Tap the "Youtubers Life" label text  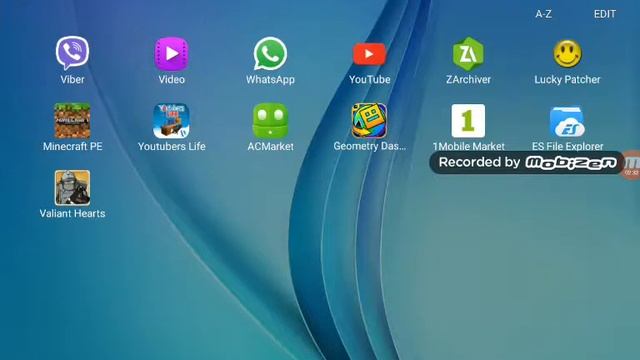(171, 146)
